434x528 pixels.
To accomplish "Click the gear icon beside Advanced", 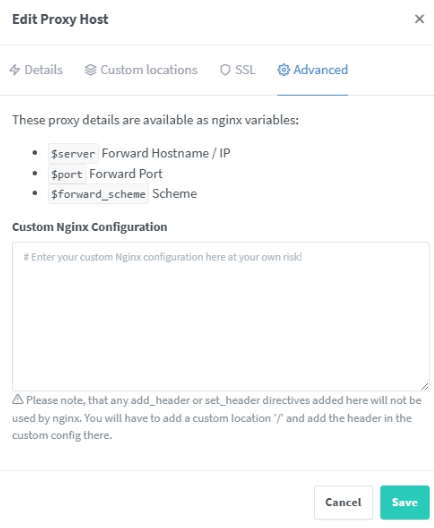I will (283, 70).
